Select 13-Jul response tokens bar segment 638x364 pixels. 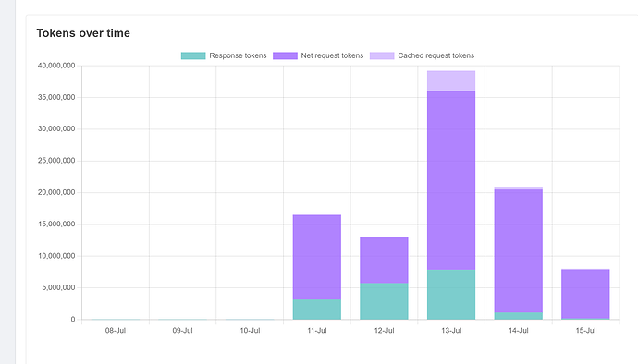(451, 295)
